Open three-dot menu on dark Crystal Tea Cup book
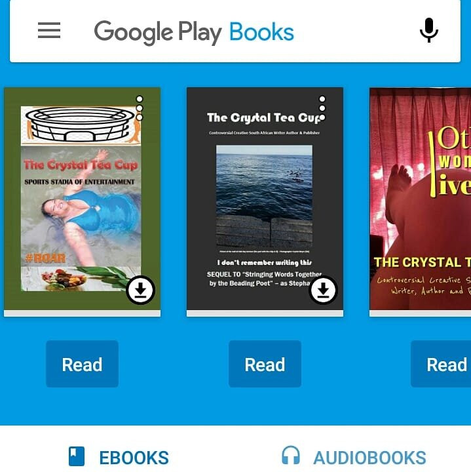Viewport: 471px width, 476px height. (322, 108)
